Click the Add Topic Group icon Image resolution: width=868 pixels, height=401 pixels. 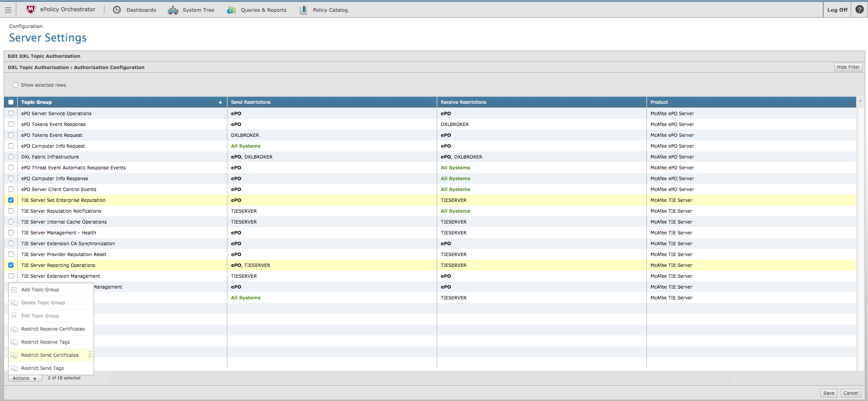coord(14,290)
